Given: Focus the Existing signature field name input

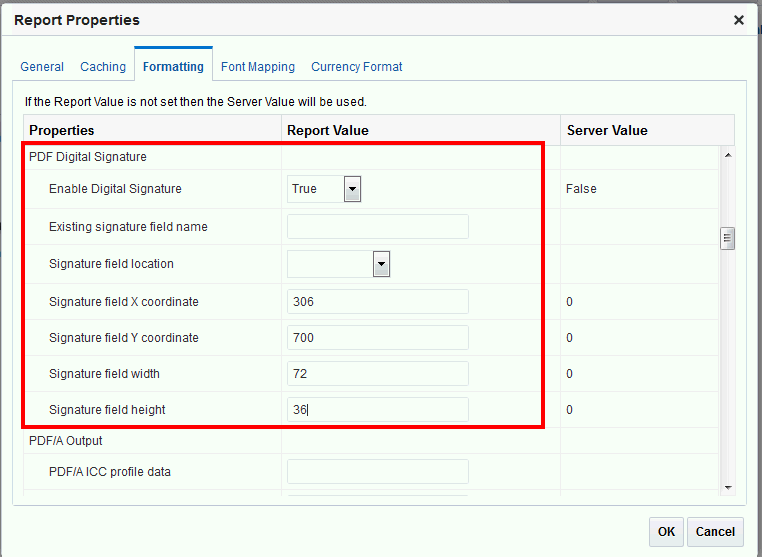Looking at the screenshot, I should coord(378,226).
